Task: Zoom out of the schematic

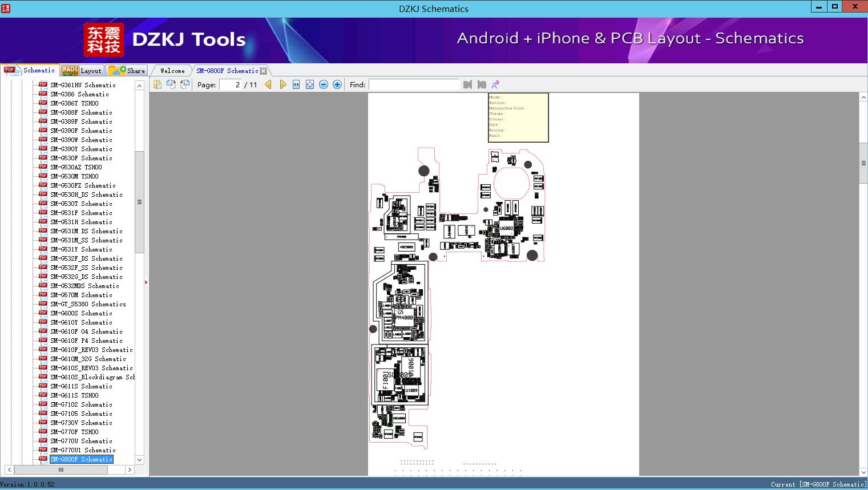Action: (324, 84)
